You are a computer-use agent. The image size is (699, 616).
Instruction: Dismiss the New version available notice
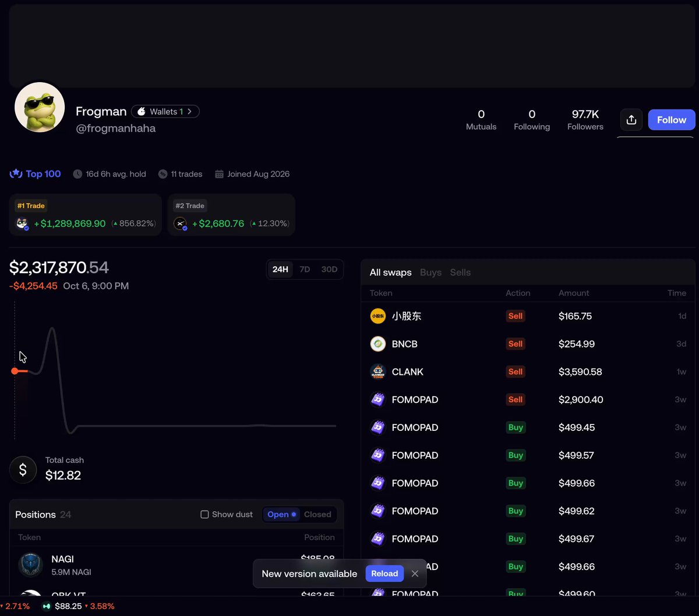(415, 573)
